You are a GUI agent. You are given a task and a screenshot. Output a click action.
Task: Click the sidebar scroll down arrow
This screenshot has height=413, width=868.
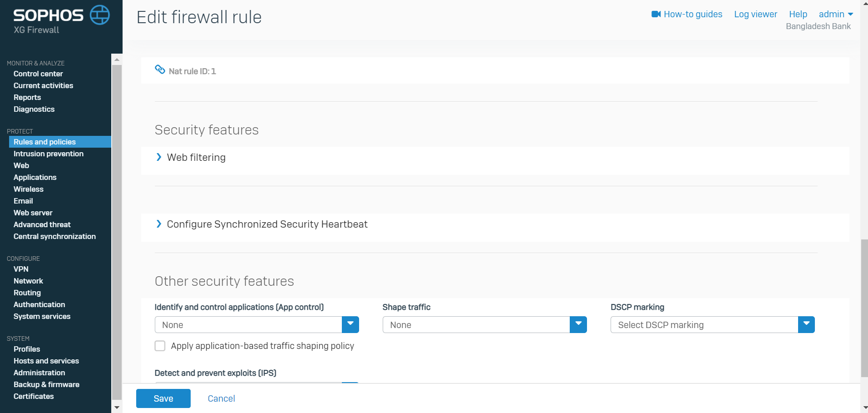click(x=117, y=407)
